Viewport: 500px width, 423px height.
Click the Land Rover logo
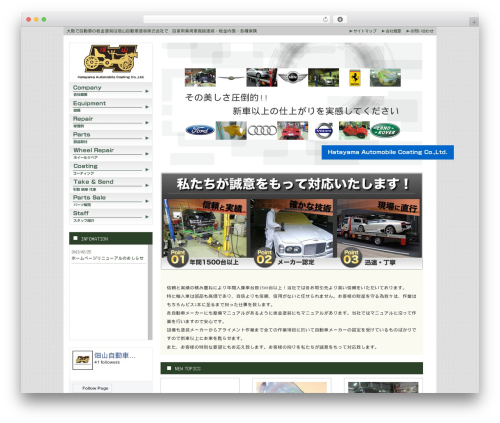pyautogui.click(x=385, y=130)
